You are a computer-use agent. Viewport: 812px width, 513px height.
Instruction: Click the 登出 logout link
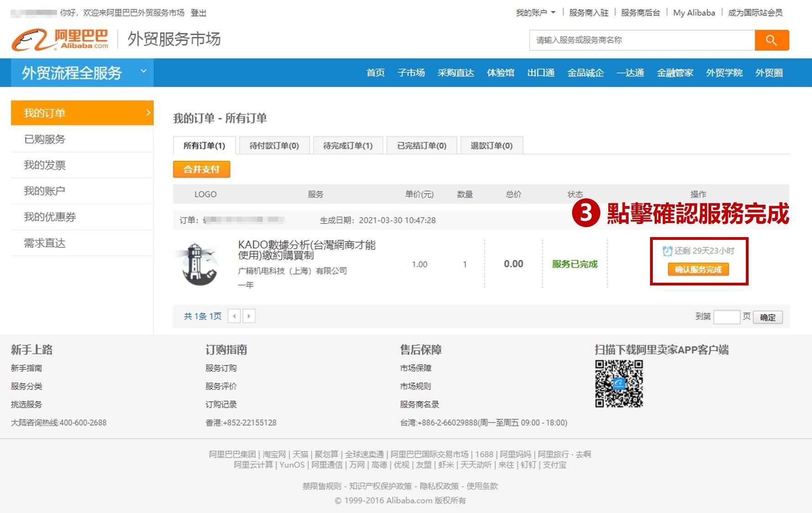(198, 13)
